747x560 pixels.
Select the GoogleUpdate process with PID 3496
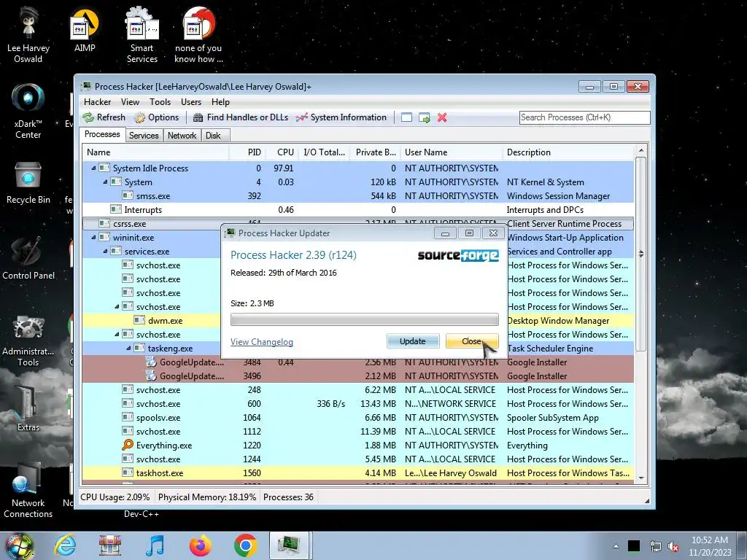(357, 376)
